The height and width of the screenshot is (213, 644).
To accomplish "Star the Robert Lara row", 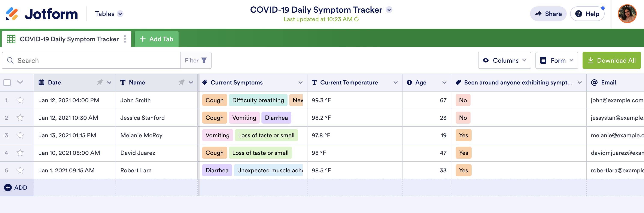I will pyautogui.click(x=20, y=170).
